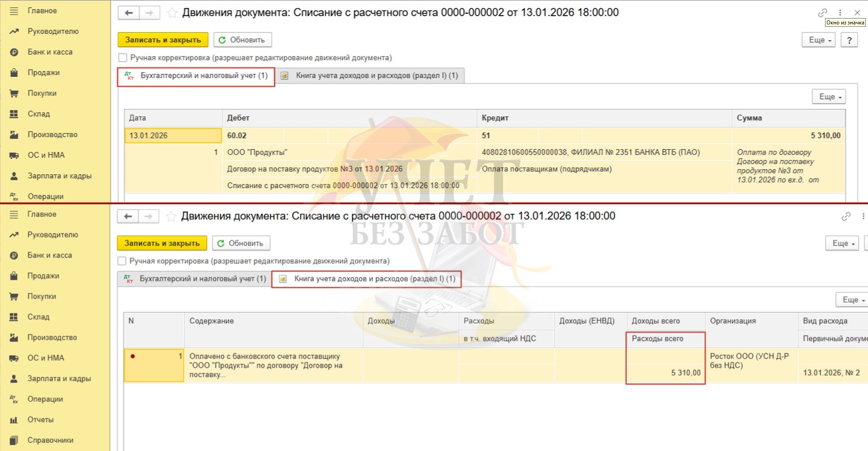Image resolution: width=868 pixels, height=451 pixels.
Task: Open Зарплата и кадры in bottom sidebar
Action: (59, 378)
